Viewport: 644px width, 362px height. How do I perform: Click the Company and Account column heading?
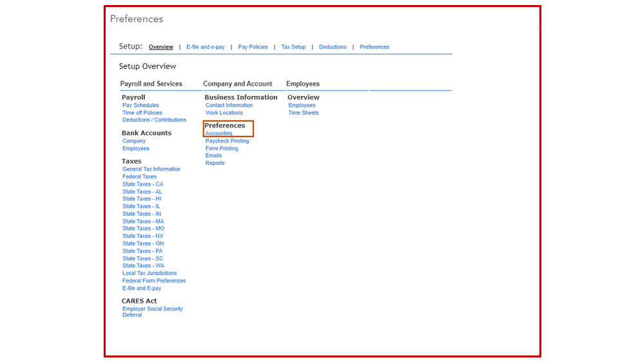point(237,84)
